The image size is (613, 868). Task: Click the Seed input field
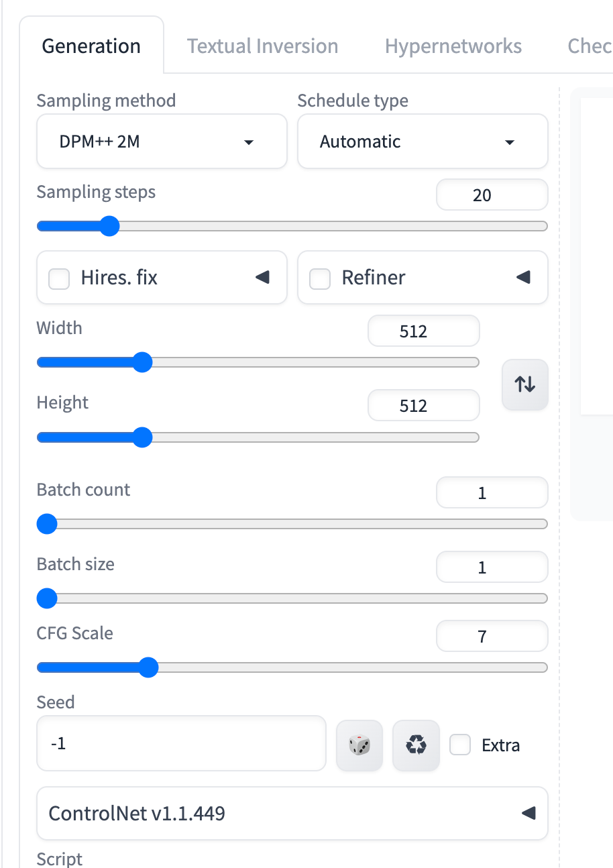181,744
